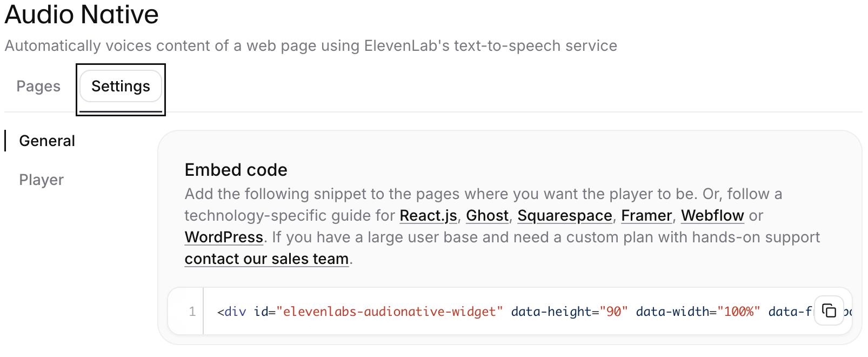Open the WordPress guide link
The width and height of the screenshot is (868, 357).
224,237
